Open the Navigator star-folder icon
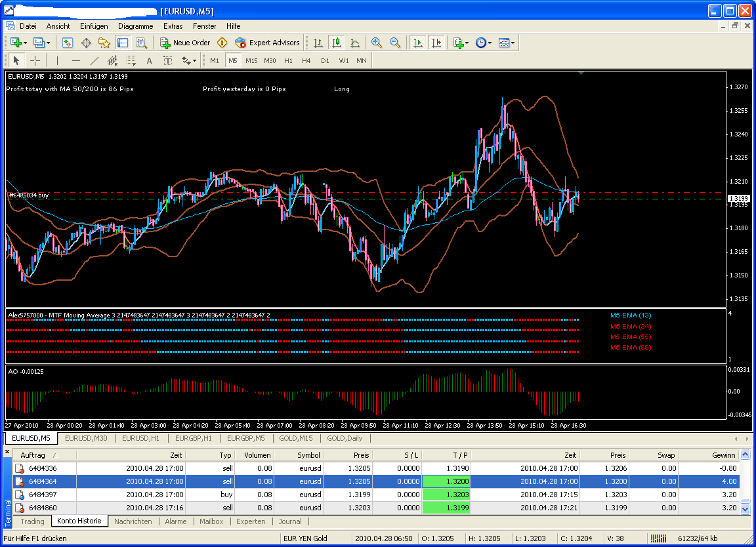The width and height of the screenshot is (756, 547). click(104, 43)
